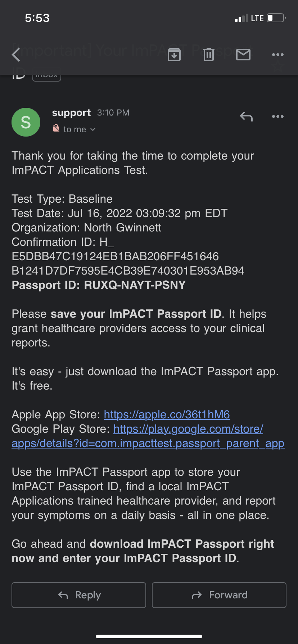Open message options three-dot menu

pos(278,116)
